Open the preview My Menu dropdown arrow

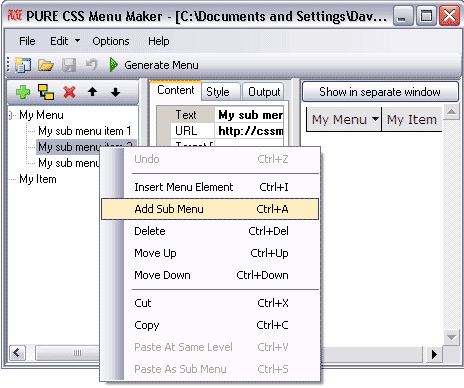375,119
